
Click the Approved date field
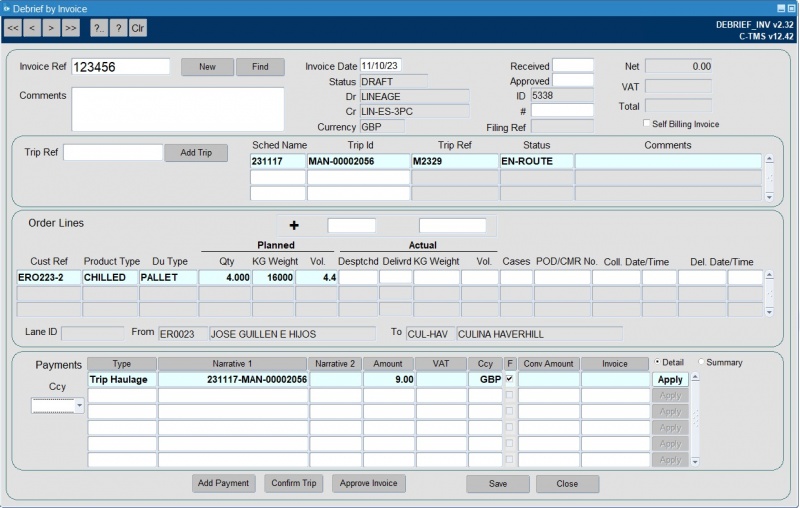[573, 80]
